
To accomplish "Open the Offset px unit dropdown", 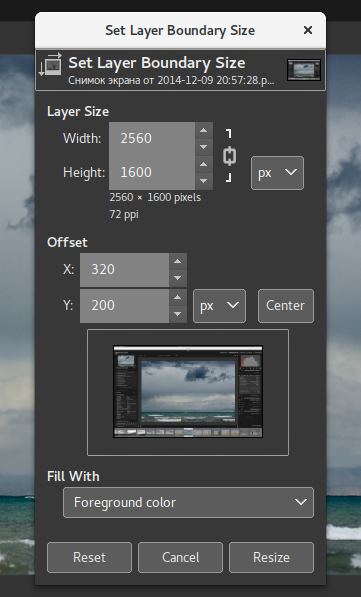I will [219, 306].
